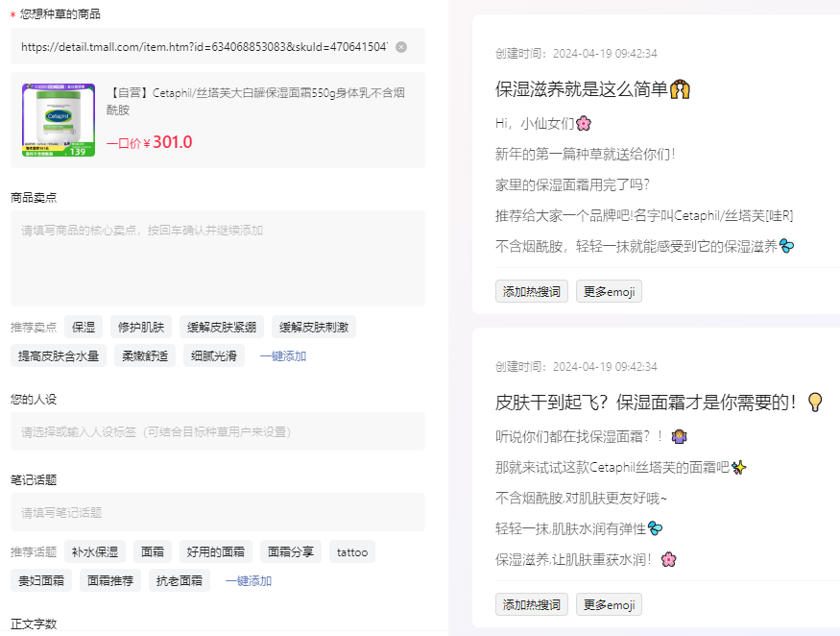Click the raised hands emoji in first title
The image size is (840, 636).
pyautogui.click(x=680, y=89)
